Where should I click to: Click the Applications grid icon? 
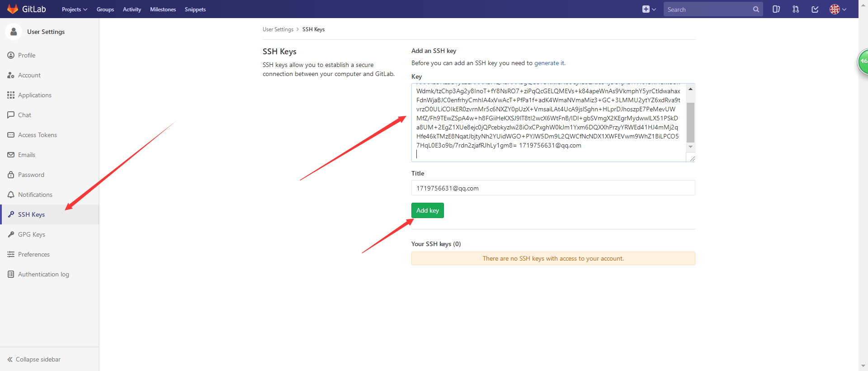(11, 95)
